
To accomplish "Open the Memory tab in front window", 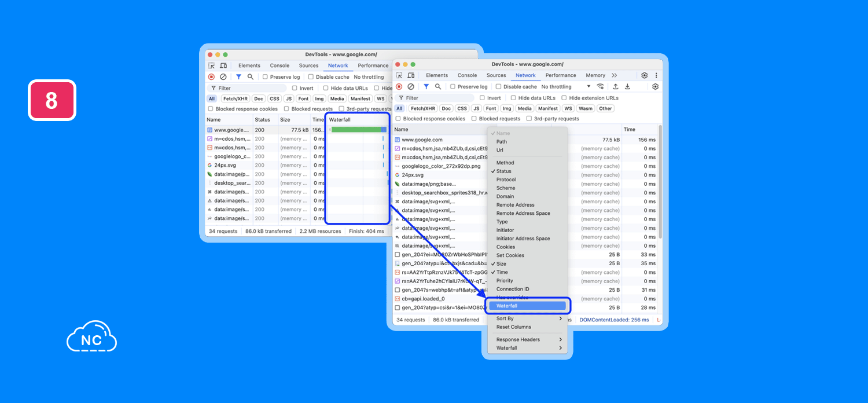I will tap(595, 75).
